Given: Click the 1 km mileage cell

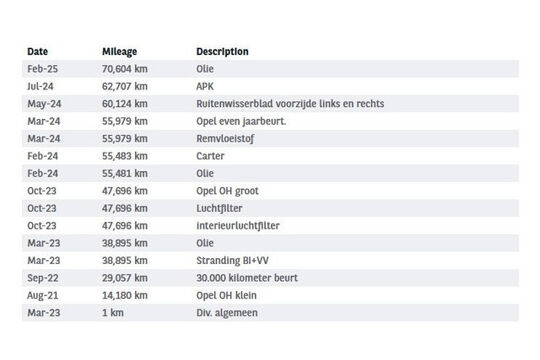Looking at the screenshot, I should coord(113,313).
